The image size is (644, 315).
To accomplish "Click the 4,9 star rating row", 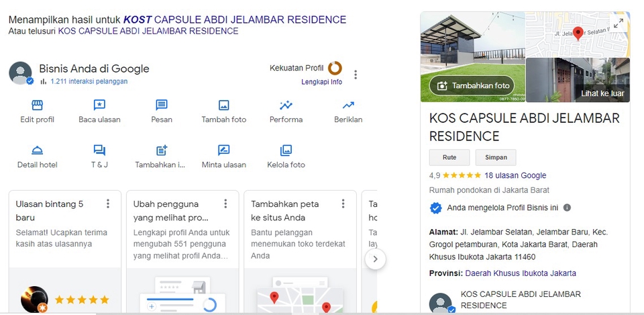I will click(488, 175).
